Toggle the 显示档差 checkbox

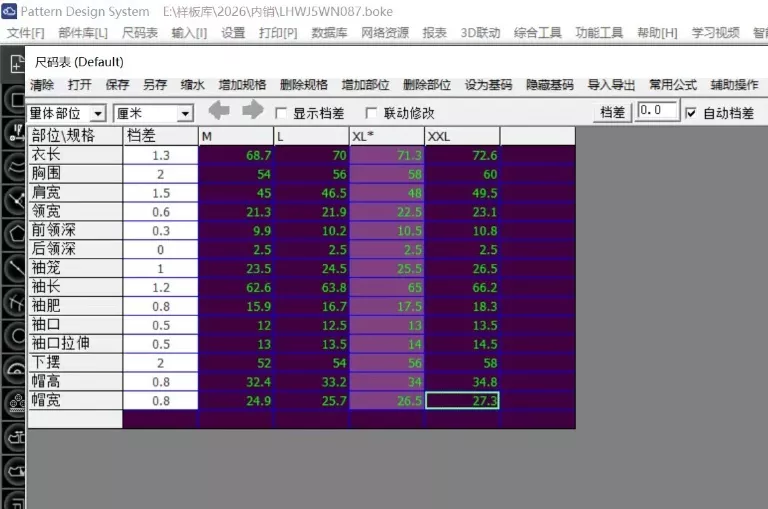point(281,113)
